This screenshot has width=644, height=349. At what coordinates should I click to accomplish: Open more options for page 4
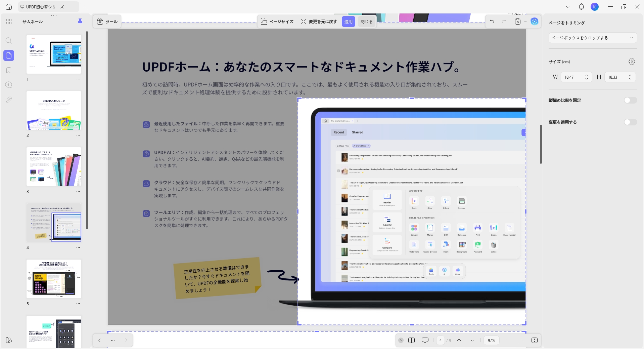click(78, 247)
